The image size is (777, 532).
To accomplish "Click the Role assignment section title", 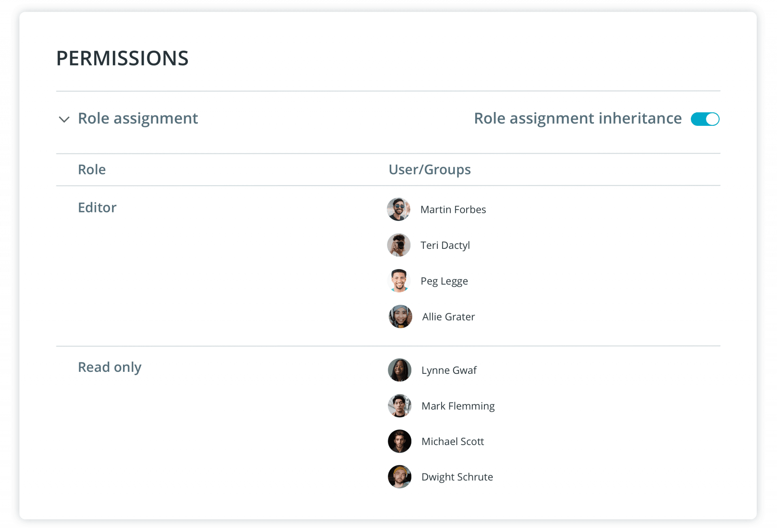I will (138, 119).
